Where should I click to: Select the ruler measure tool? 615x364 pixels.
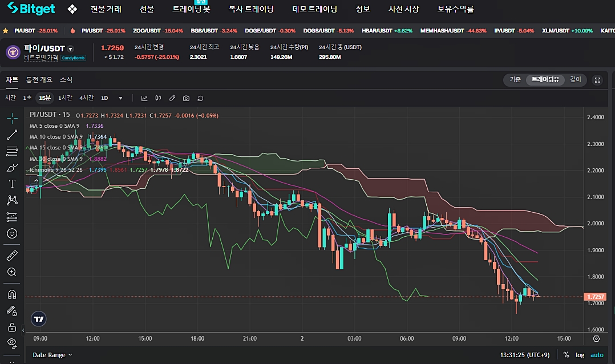pyautogui.click(x=12, y=256)
